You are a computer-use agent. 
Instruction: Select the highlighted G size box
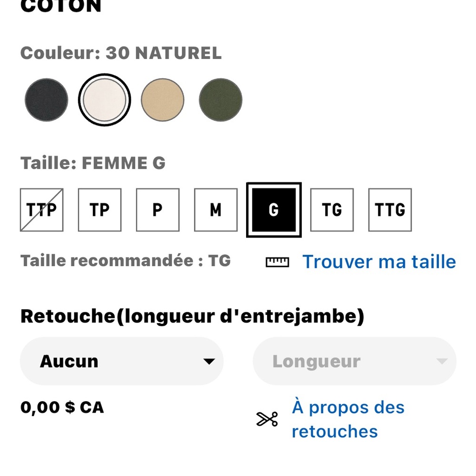click(274, 210)
